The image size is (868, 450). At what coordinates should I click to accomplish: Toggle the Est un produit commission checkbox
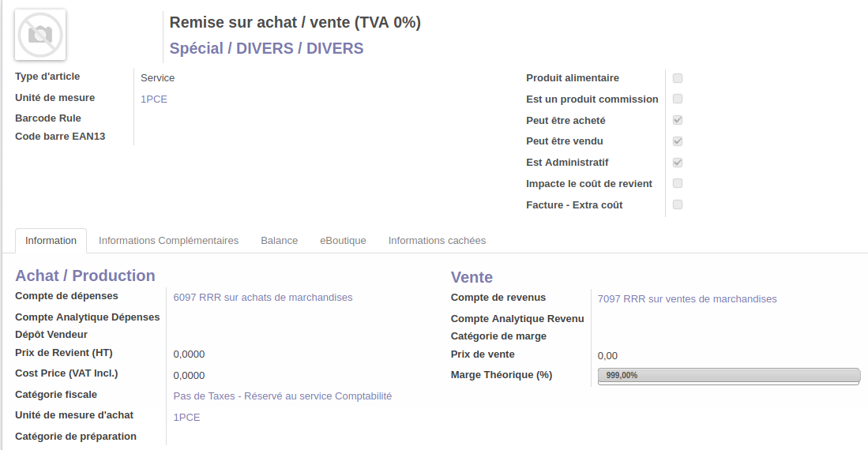coord(678,99)
